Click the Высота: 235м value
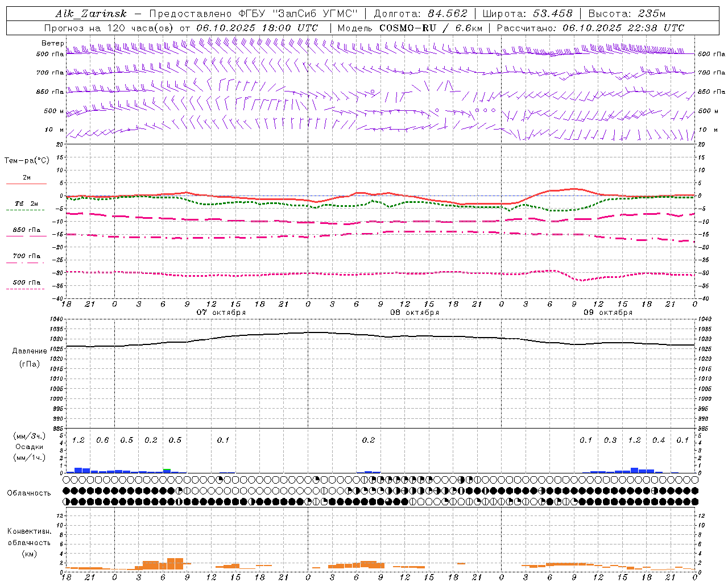Image resolution: width=728 pixels, height=582 pixels. pos(627,14)
